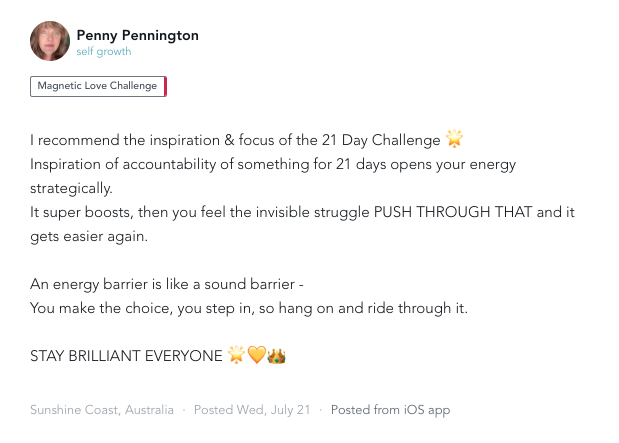
Task: Click the sparkle emoji after '21 Day Challenge'
Action: [x=455, y=139]
